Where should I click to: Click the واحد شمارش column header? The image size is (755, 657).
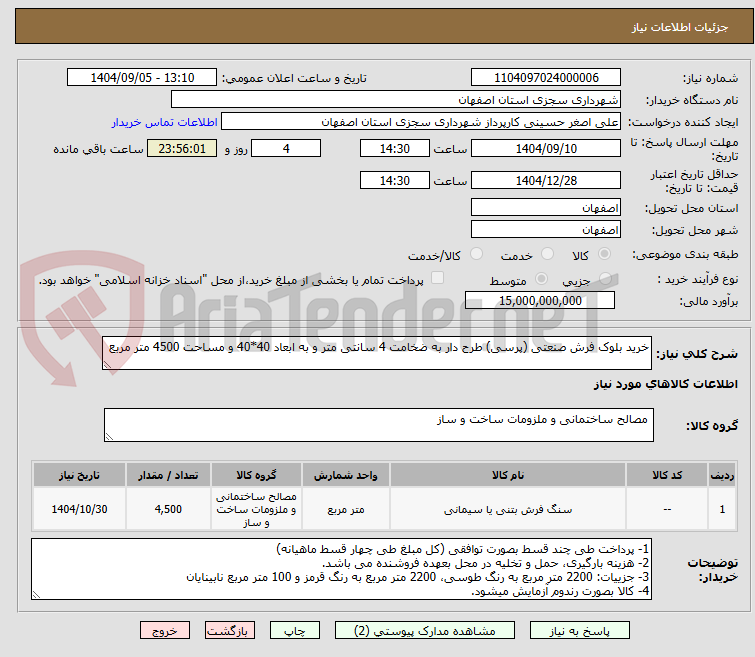[x=346, y=475]
